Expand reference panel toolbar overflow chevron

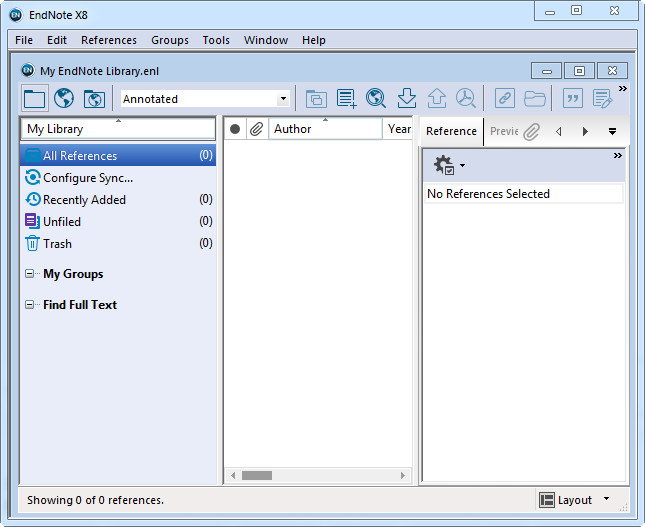(617, 156)
